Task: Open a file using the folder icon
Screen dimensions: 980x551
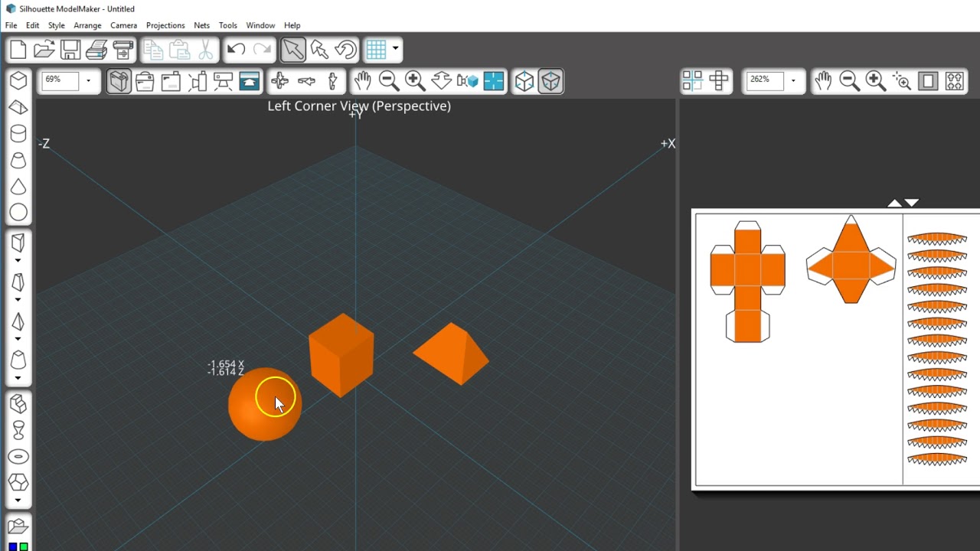Action: point(44,50)
